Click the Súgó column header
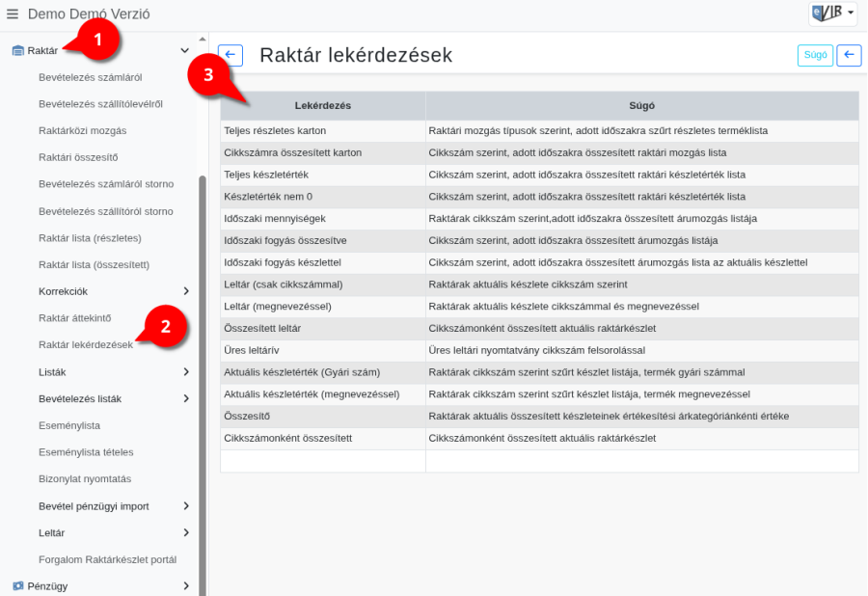The width and height of the screenshot is (868, 596). (x=641, y=106)
